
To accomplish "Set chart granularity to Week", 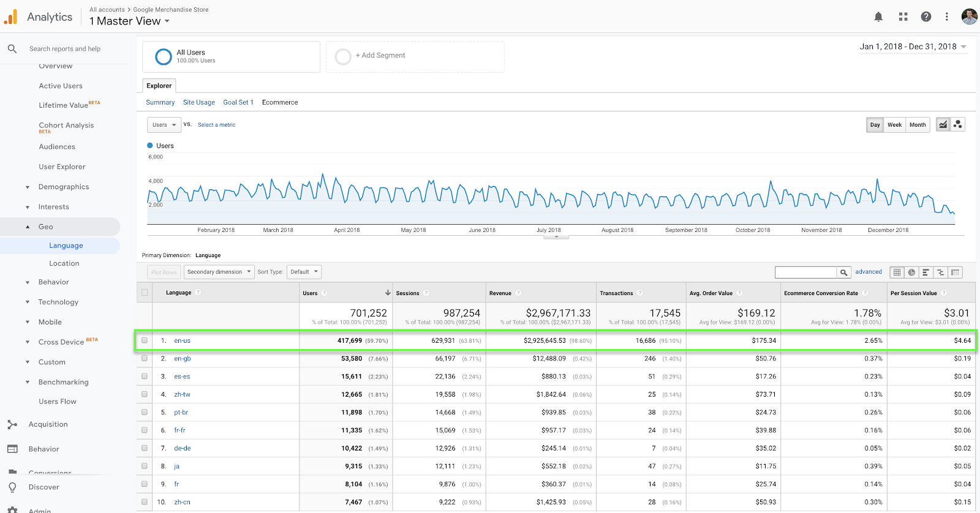I will [x=895, y=125].
